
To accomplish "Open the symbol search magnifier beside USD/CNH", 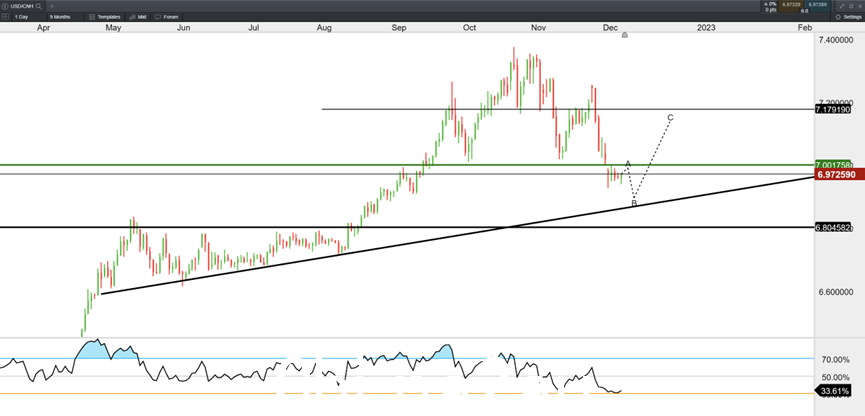I will click(39, 6).
